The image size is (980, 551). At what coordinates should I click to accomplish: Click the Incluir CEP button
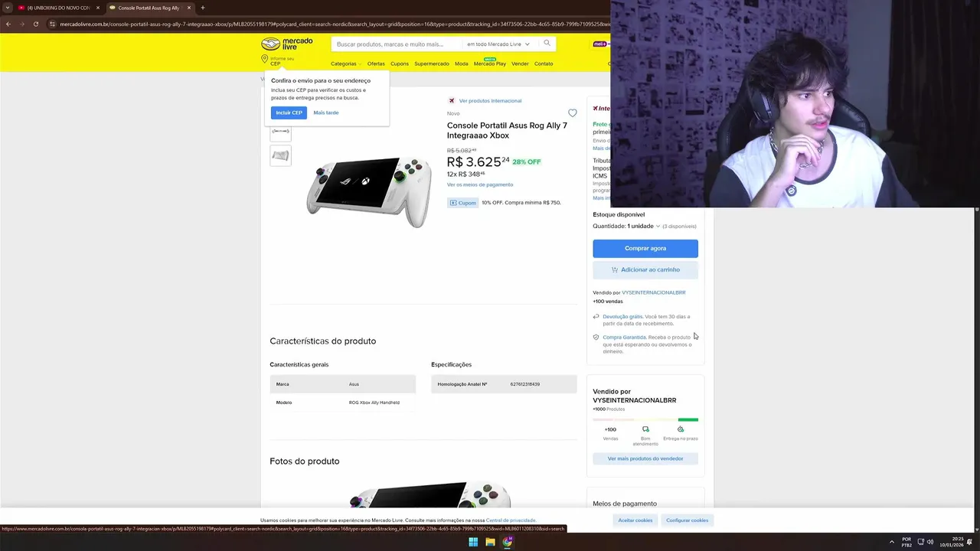289,112
